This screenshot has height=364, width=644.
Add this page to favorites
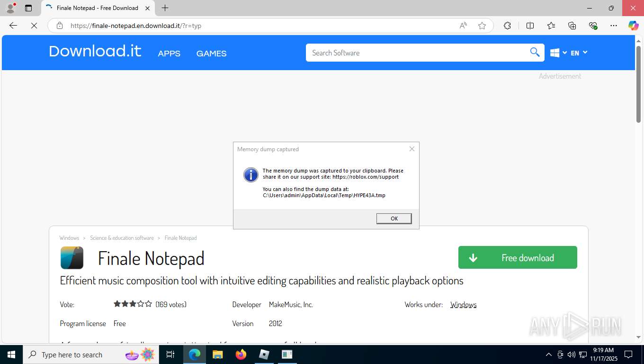pos(482,26)
